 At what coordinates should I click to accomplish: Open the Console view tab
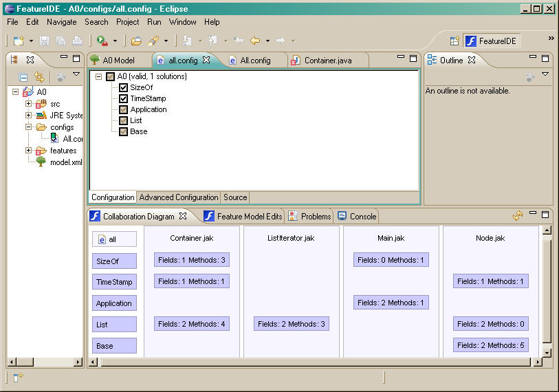tap(357, 216)
